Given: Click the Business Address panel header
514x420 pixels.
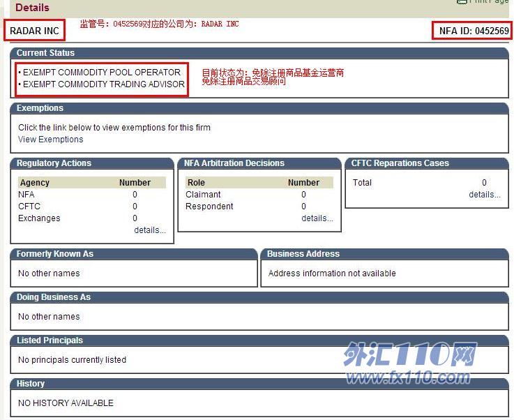Looking at the screenshot, I should (384, 254).
